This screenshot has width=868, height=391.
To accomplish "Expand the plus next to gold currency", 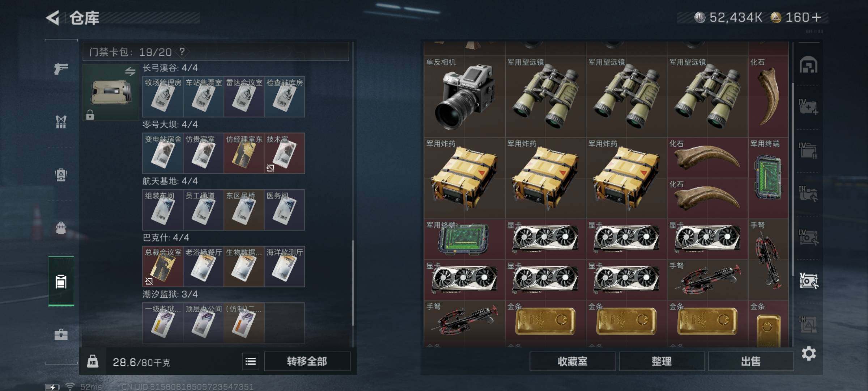I will [816, 17].
